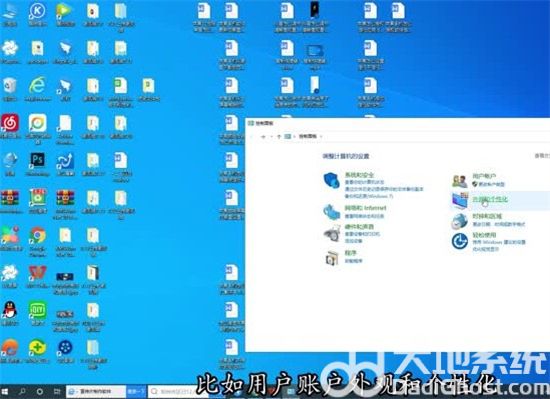Viewport: 550px width, 399px height.
Task: Open the Google Chrome desktop shortcut
Action: tap(37, 242)
